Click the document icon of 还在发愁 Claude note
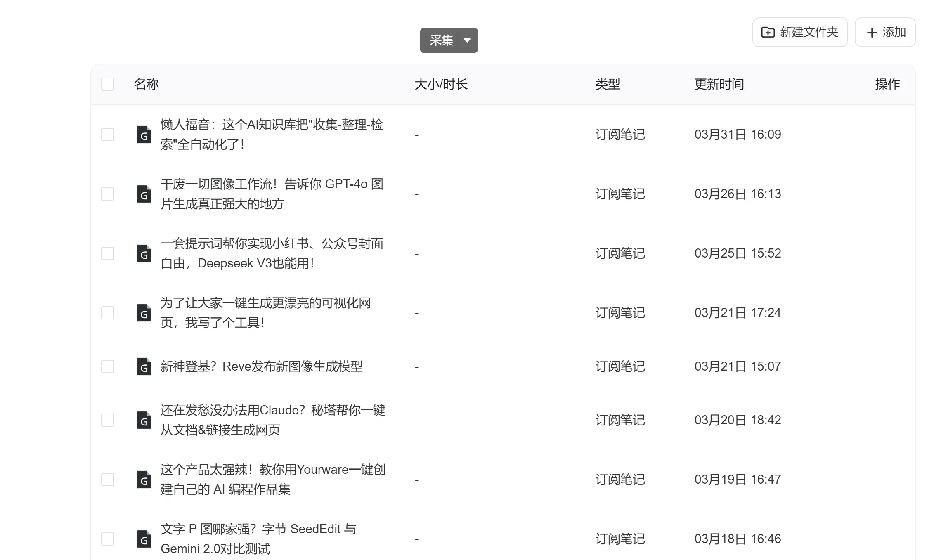The image size is (934, 560). (144, 420)
